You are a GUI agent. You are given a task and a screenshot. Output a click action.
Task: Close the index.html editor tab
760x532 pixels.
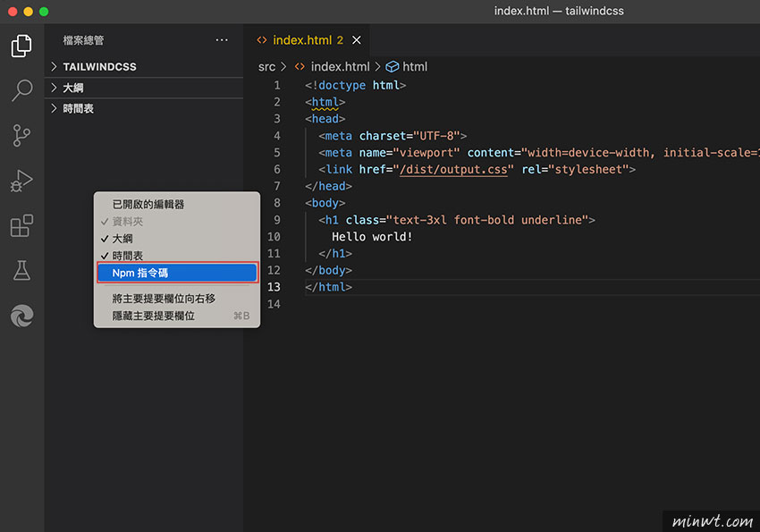(357, 40)
